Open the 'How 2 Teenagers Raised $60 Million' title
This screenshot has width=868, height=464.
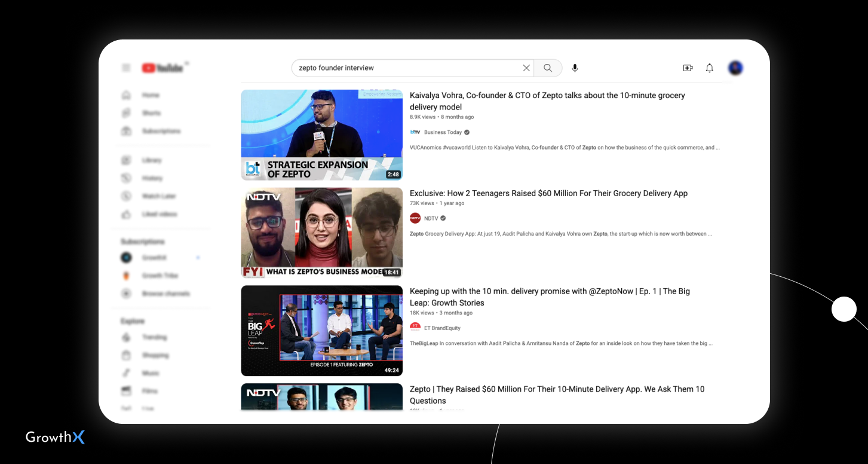tap(548, 194)
